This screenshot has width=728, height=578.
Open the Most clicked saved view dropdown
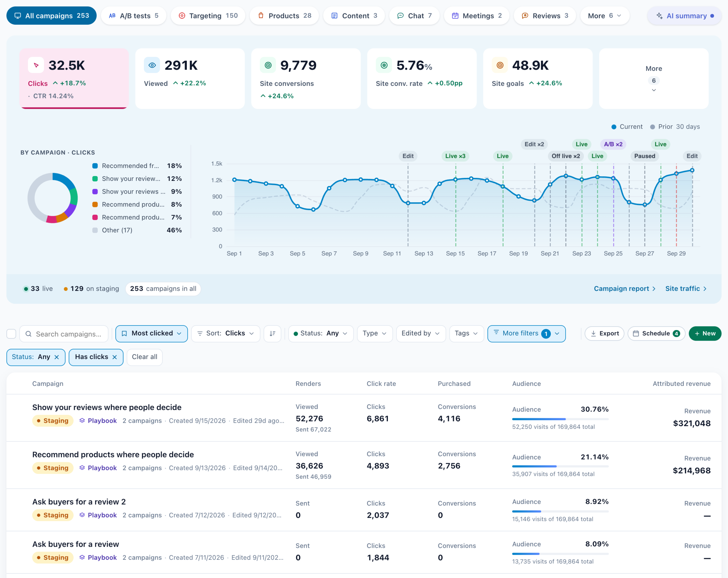pyautogui.click(x=152, y=333)
